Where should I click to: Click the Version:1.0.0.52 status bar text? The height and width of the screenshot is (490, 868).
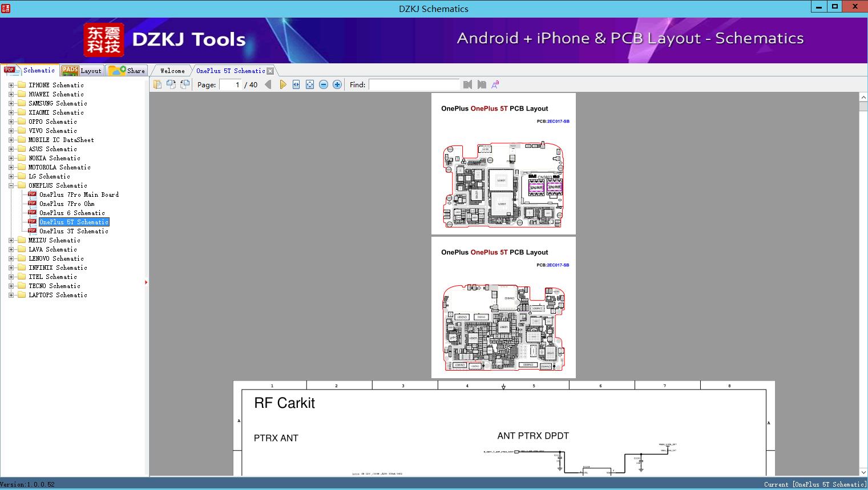tap(27, 484)
